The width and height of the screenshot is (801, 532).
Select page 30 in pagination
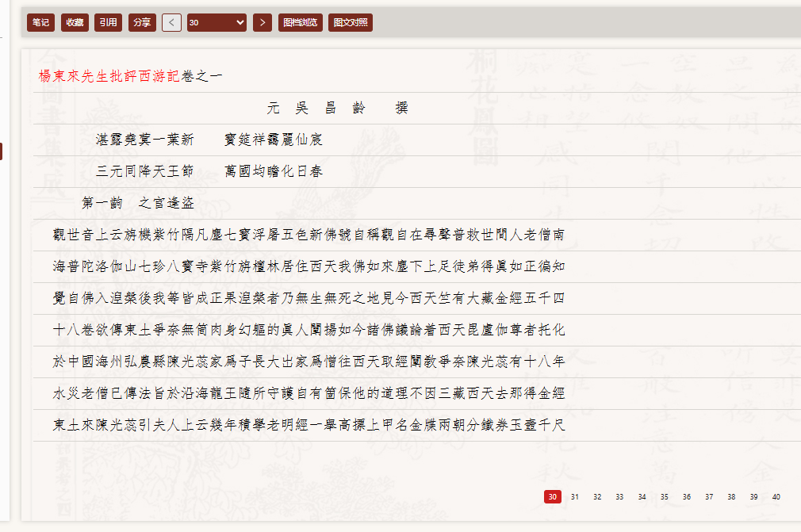(553, 497)
